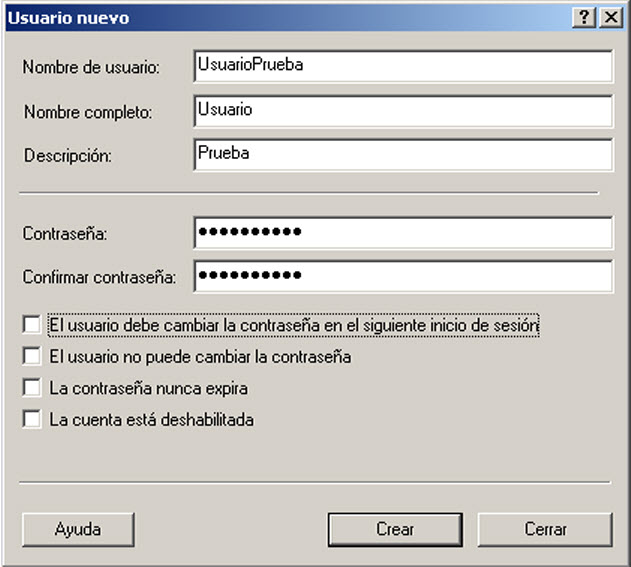Close the Usuario nuevo dialog window
Image resolution: width=631 pixels, height=567 pixels.
[x=609, y=18]
